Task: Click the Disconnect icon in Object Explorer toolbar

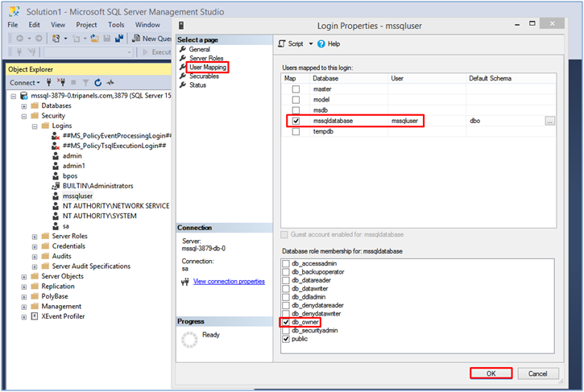Action: coord(60,82)
